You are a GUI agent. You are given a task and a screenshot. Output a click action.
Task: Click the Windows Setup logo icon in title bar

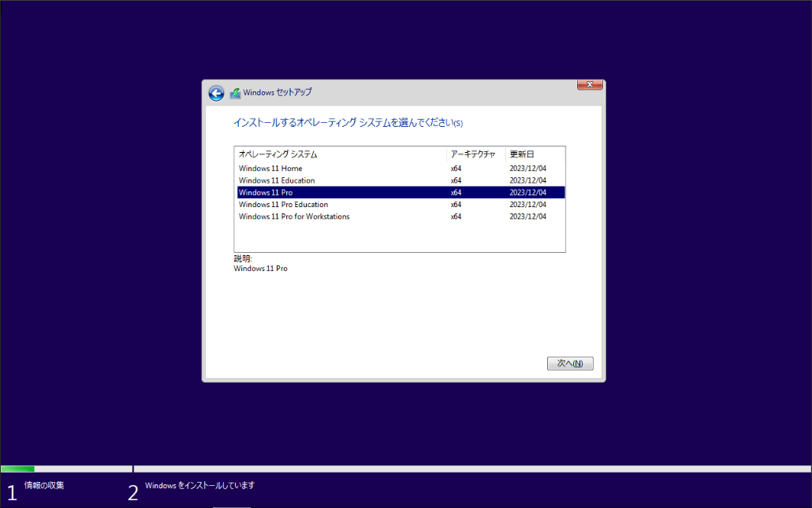click(x=234, y=92)
